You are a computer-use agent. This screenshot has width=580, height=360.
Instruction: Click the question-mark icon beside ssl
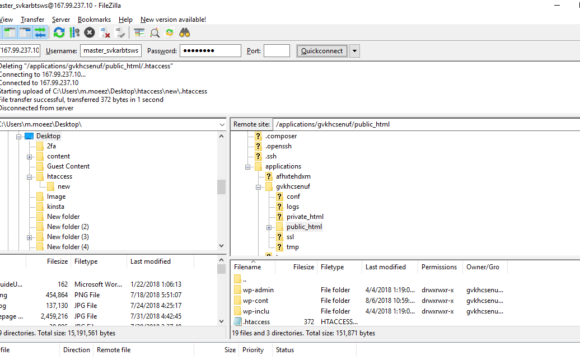280,237
